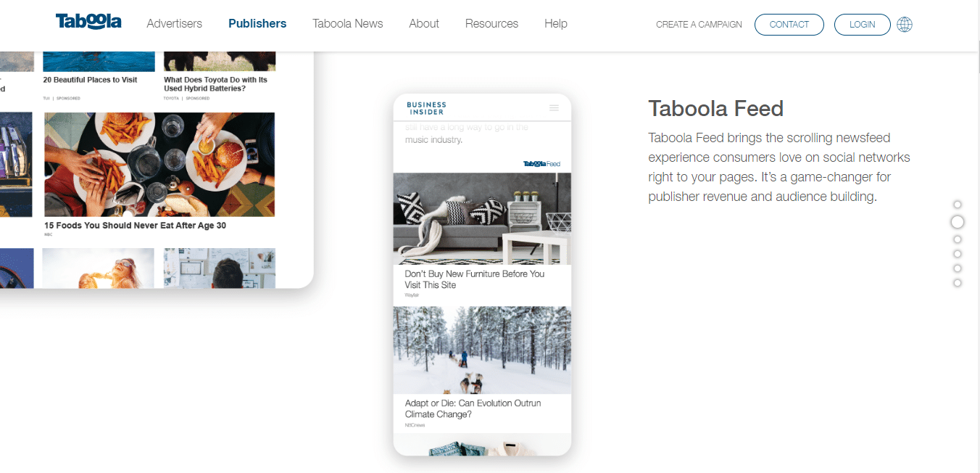
Task: Open the Resources menu
Action: (491, 24)
